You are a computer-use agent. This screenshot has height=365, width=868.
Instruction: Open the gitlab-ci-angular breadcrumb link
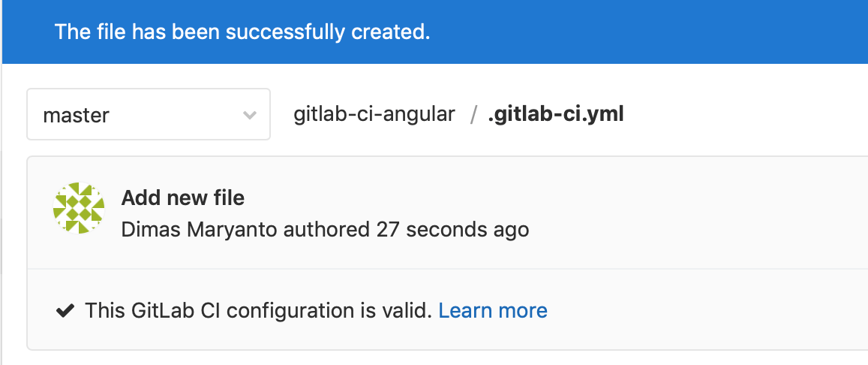(374, 114)
